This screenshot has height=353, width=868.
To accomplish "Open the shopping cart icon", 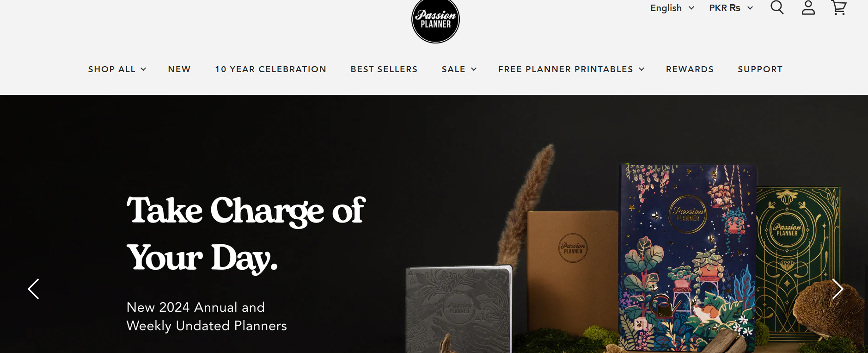I will tap(839, 7).
